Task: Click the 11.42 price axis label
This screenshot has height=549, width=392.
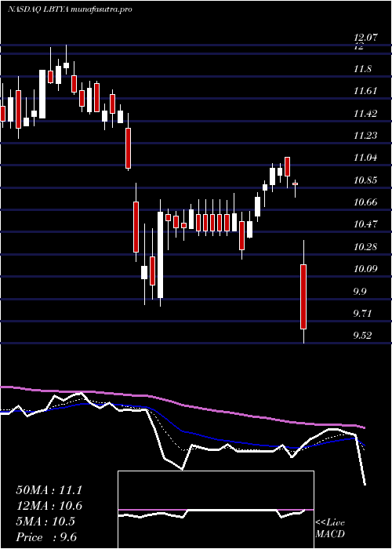Action: coord(365,114)
